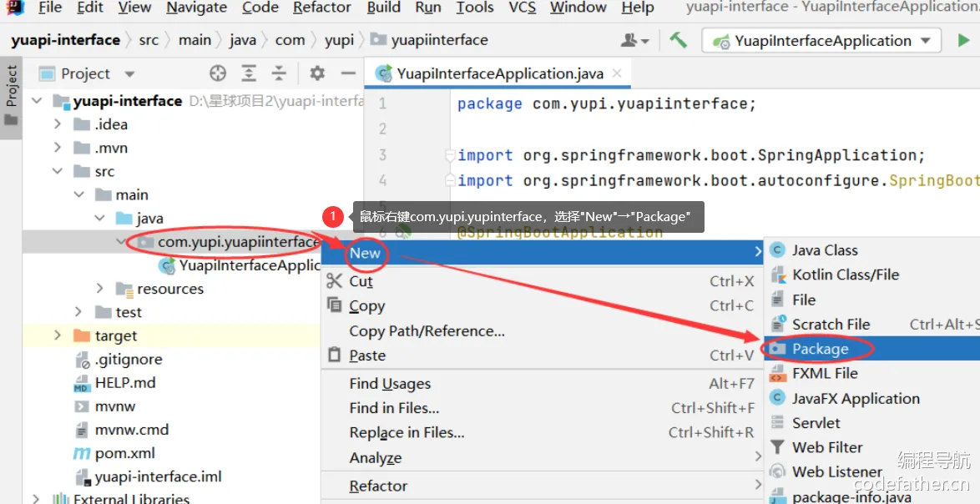Open the Refactor menu in menu bar

(322, 8)
